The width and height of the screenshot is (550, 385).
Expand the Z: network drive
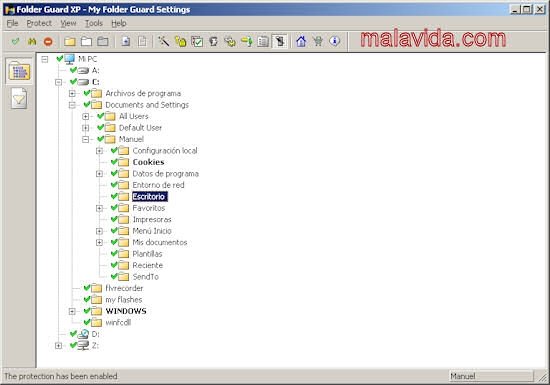59,346
